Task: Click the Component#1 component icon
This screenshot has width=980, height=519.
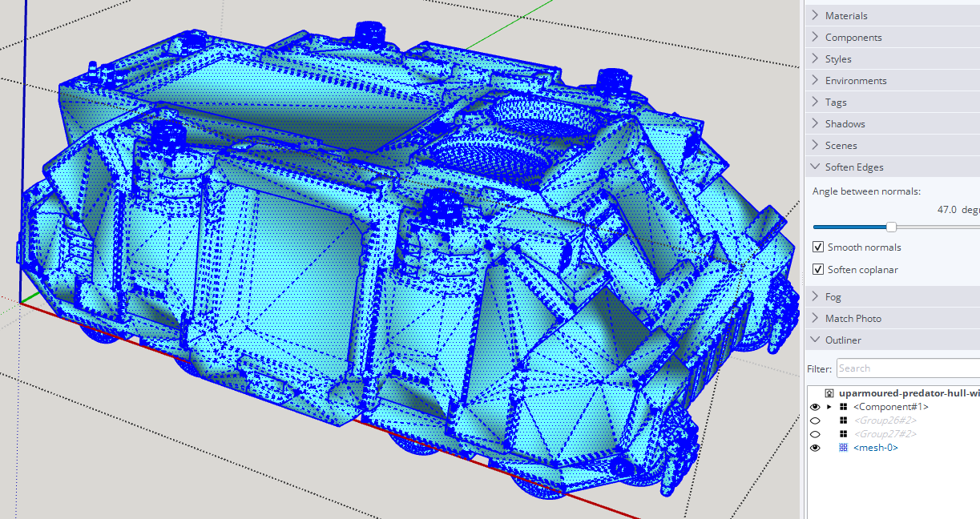Action: 843,407
